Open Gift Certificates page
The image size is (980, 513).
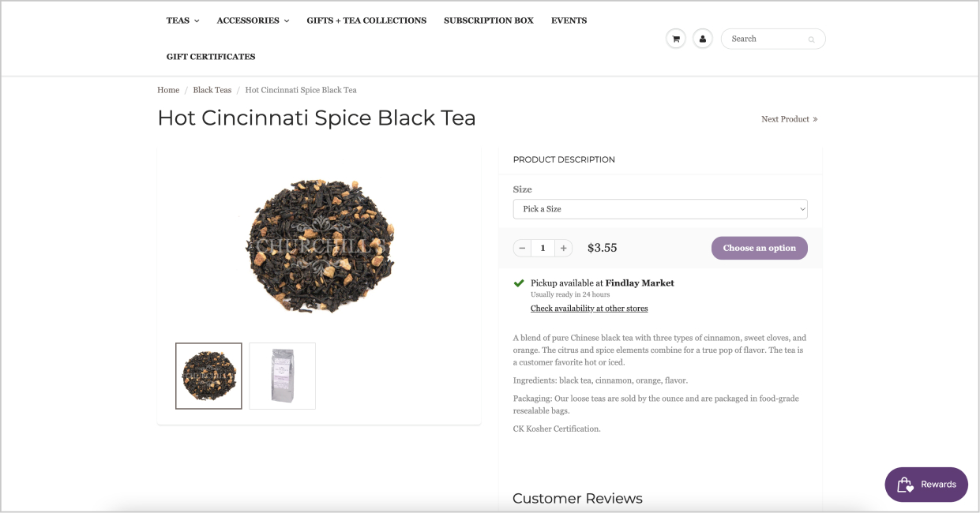click(211, 57)
